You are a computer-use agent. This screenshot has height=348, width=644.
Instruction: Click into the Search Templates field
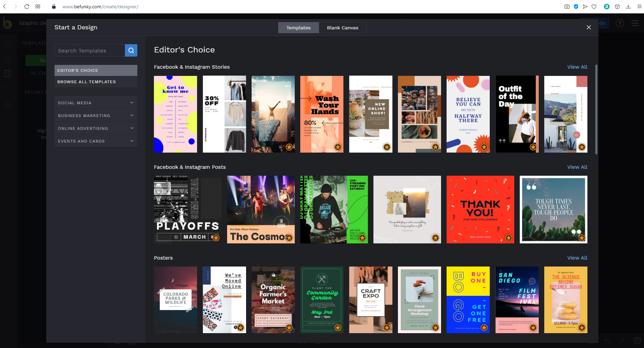pyautogui.click(x=90, y=50)
